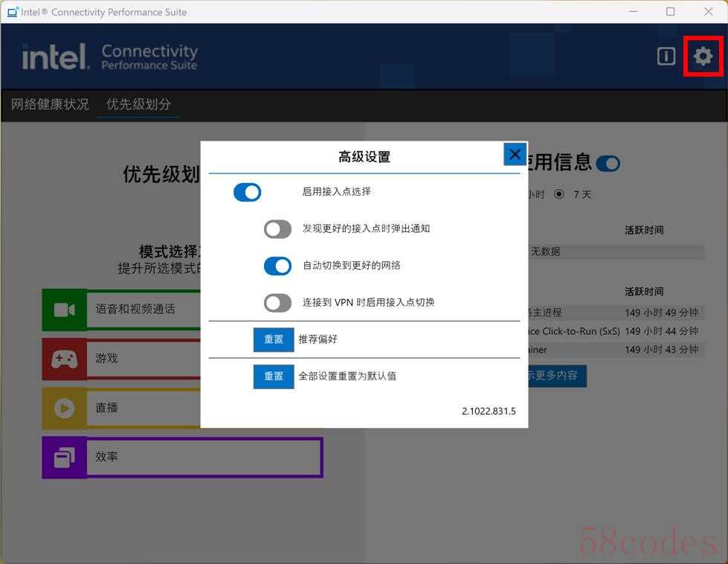Viewport: 728px width, 564px height.
Task: Click 149 小时 43 分钟 value
Action: pos(661,350)
